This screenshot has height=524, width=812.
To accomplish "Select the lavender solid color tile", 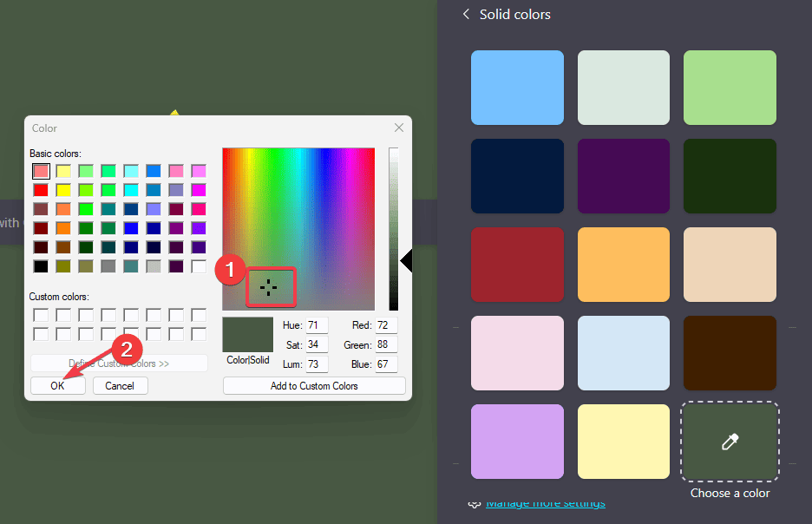I will pos(517,442).
